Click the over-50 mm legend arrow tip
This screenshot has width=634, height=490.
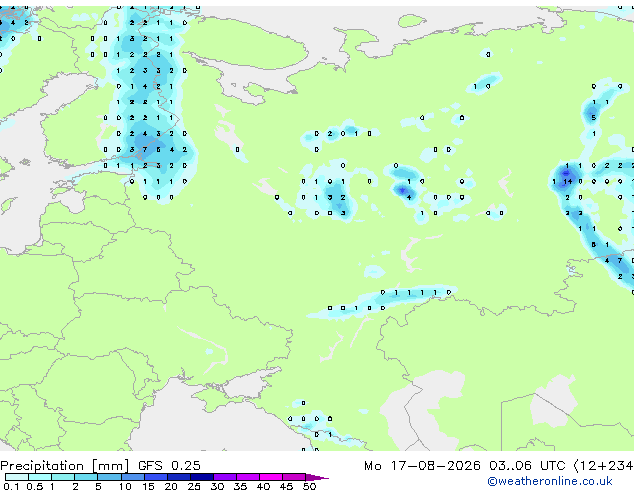tap(317, 477)
